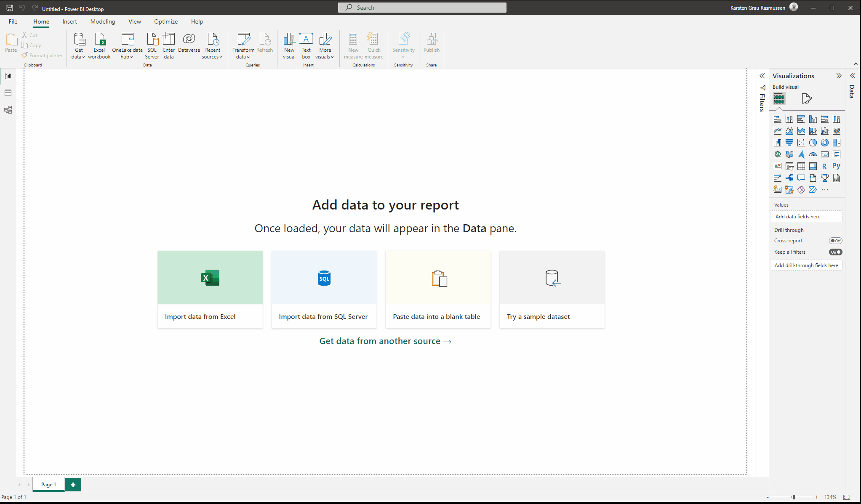Image resolution: width=861 pixels, height=504 pixels.
Task: Click Paste data into a blank table
Action: [x=438, y=289]
